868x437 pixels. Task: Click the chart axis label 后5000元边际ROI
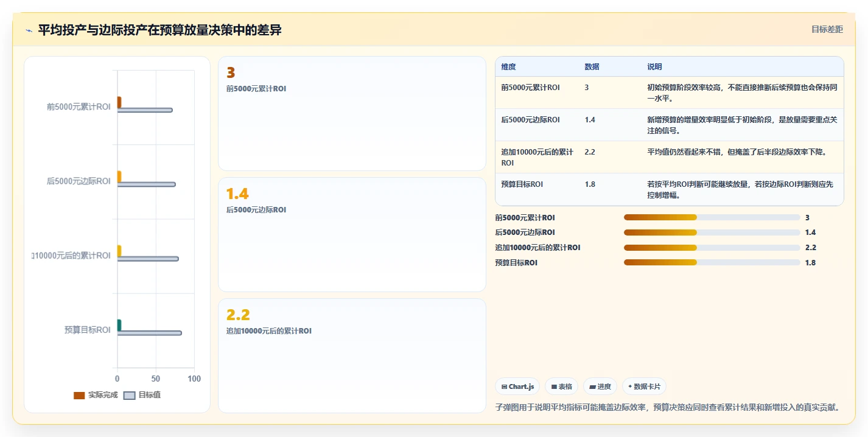click(79, 181)
